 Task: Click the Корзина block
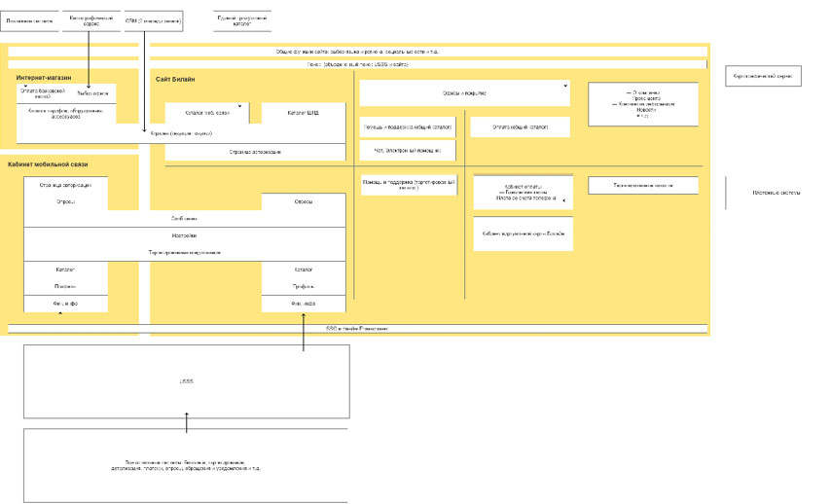click(x=183, y=132)
